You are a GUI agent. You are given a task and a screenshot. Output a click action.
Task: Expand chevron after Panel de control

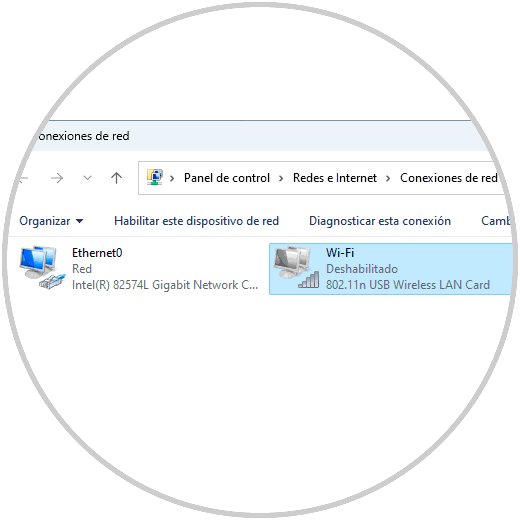pos(281,178)
